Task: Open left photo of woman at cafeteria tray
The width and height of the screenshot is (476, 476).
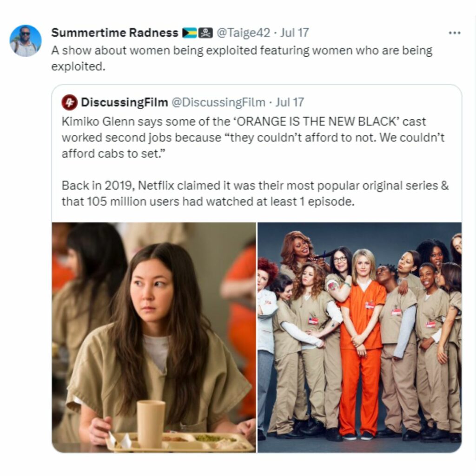Action: point(154,337)
